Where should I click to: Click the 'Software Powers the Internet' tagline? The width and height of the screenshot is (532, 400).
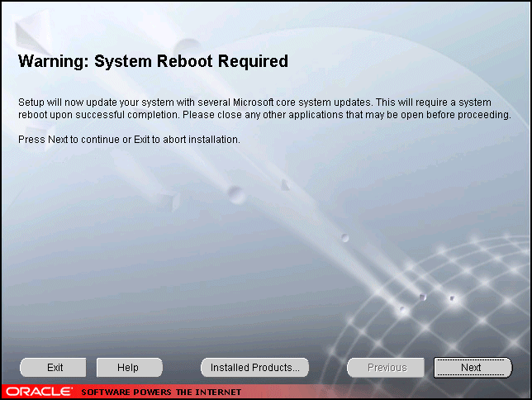pyautogui.click(x=161, y=393)
